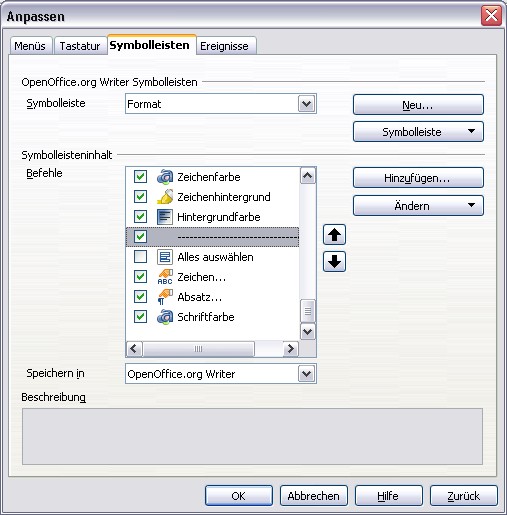The width and height of the screenshot is (507, 515).
Task: Click the Zeichen... ABC icon
Action: point(165,277)
